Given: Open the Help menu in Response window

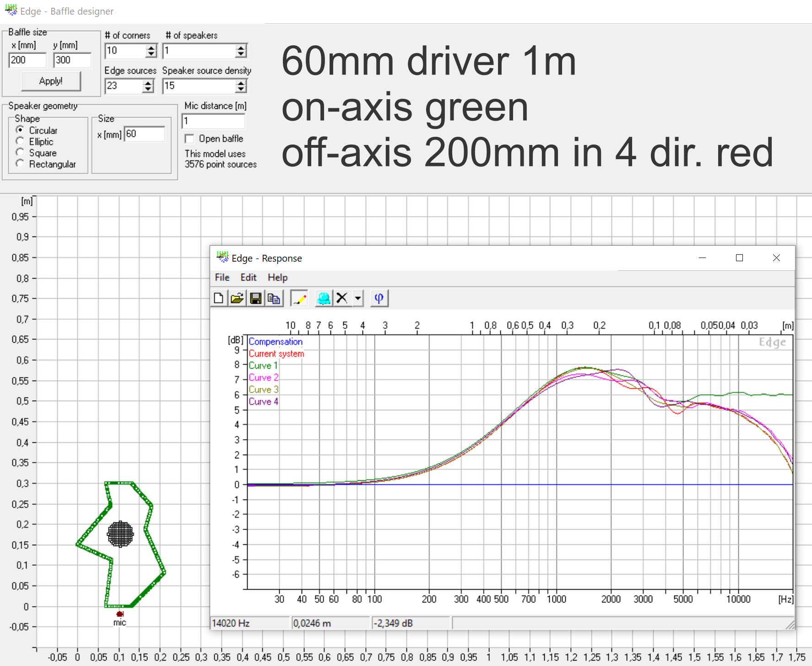Looking at the screenshot, I should click(277, 277).
